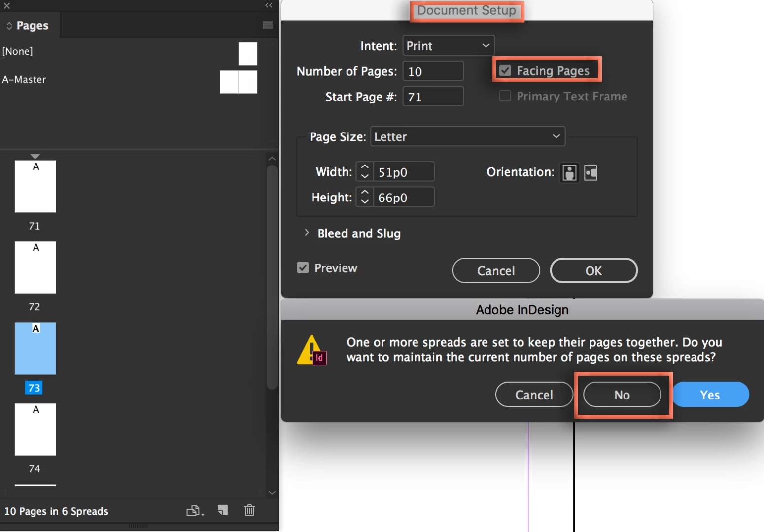Uncheck the Facing Pages checkbox
This screenshot has width=764, height=532.
505,70
